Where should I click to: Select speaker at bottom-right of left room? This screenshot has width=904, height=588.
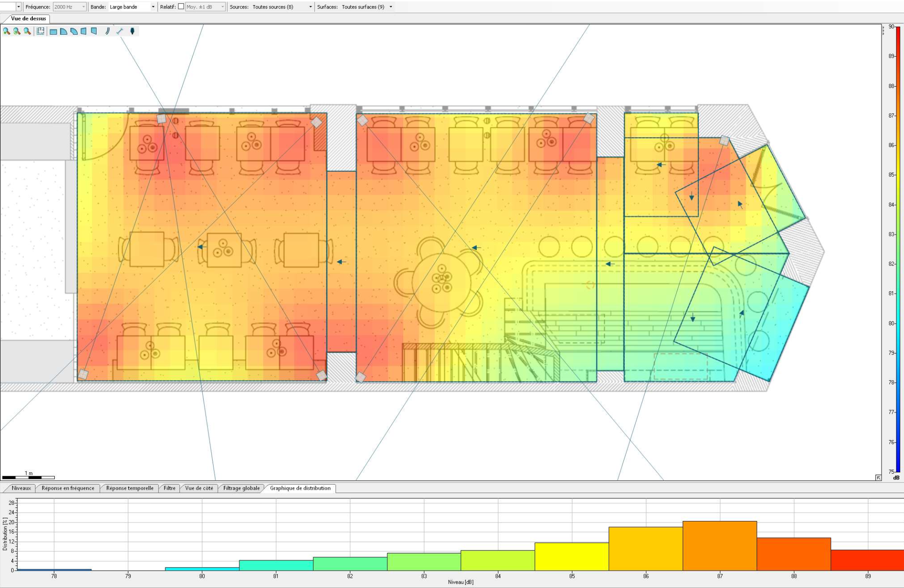(x=322, y=375)
